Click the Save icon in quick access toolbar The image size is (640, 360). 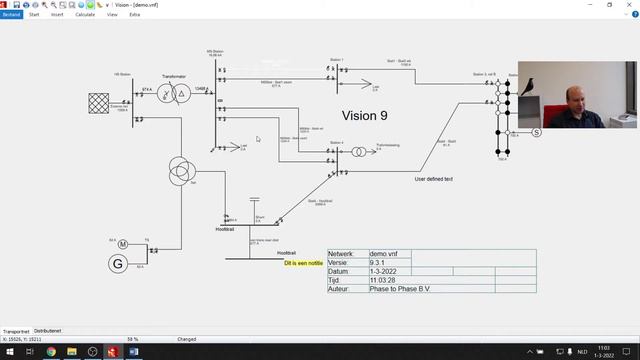coord(16,5)
